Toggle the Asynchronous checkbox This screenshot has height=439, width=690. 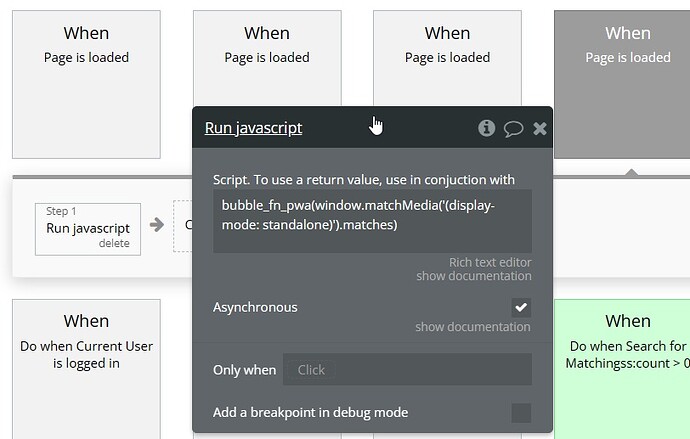(x=521, y=307)
